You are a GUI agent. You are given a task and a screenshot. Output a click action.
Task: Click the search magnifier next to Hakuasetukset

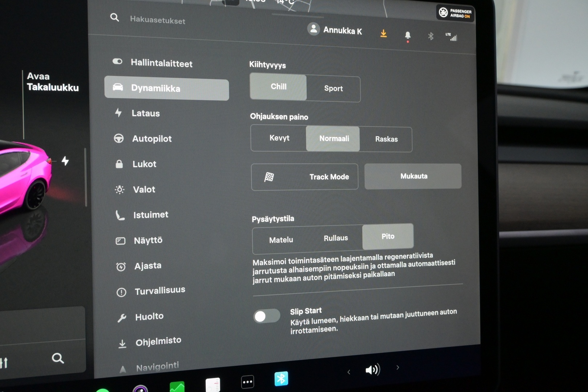[x=115, y=17]
